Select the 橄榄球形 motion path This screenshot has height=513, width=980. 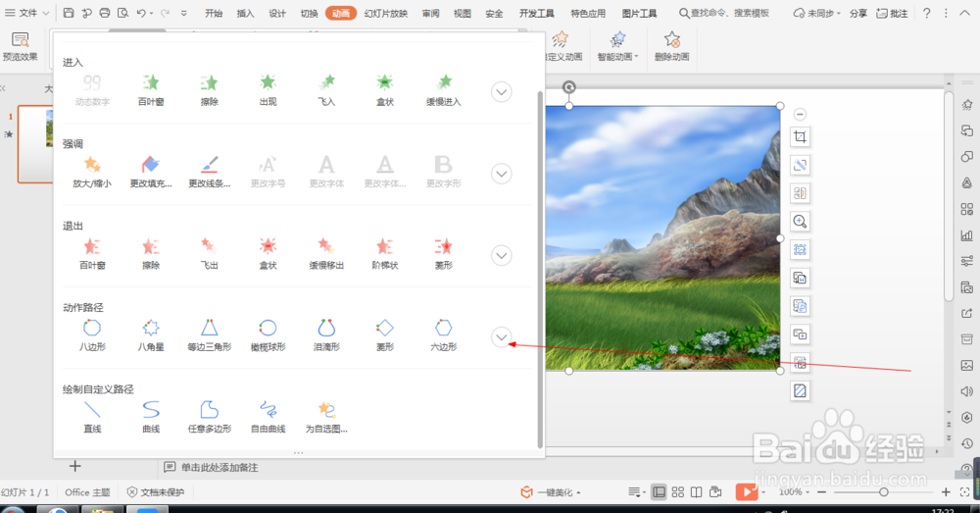(x=269, y=336)
